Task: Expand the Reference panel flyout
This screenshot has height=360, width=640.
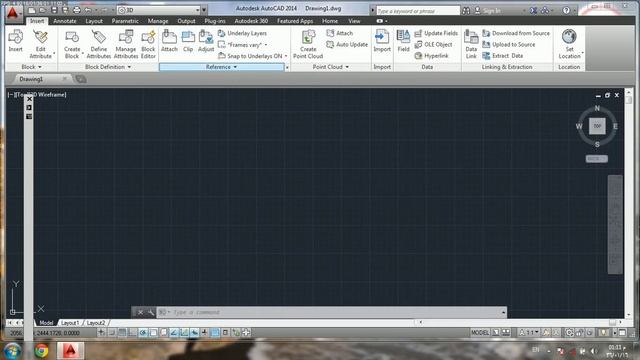Action: click(222, 67)
